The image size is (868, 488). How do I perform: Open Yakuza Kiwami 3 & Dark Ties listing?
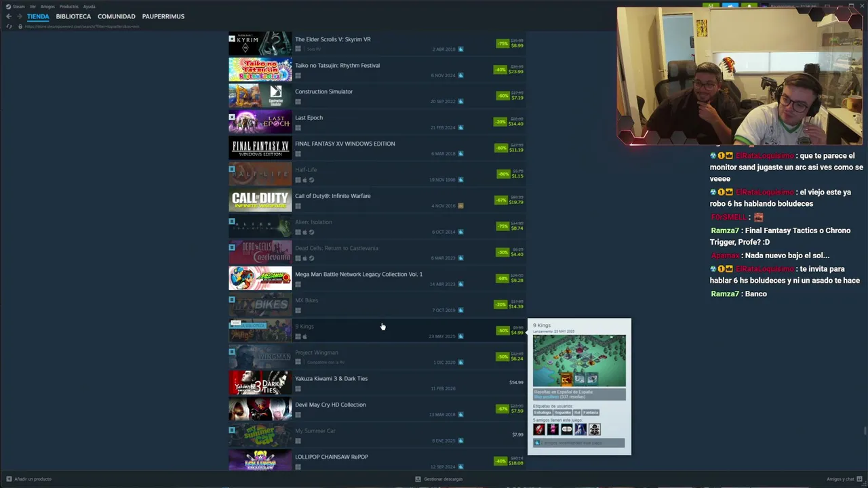[x=376, y=383]
